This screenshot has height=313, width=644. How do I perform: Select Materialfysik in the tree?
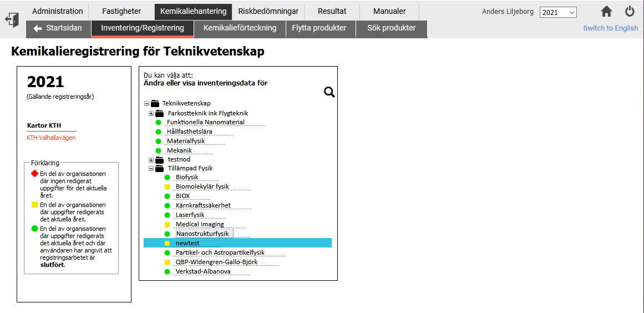click(x=186, y=142)
